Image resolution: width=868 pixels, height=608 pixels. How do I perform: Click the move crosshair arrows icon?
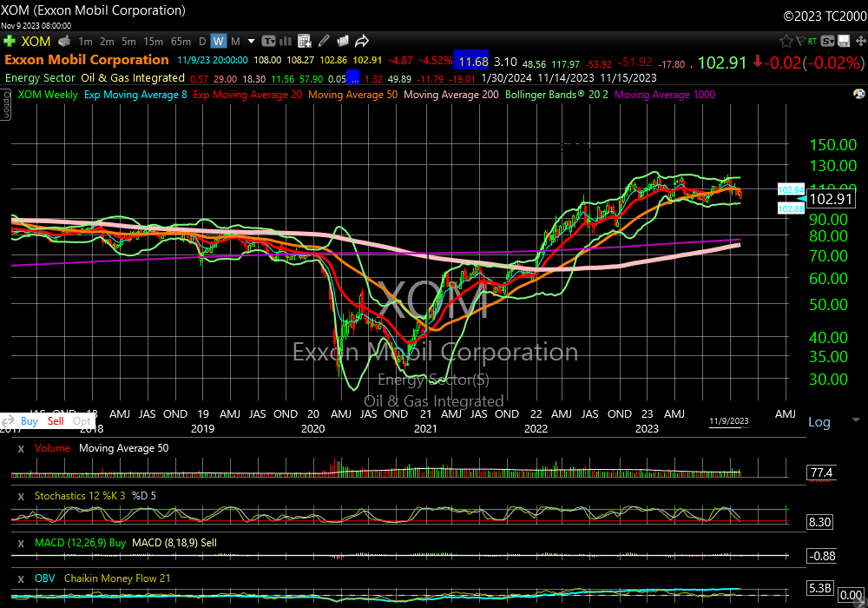click(860, 41)
